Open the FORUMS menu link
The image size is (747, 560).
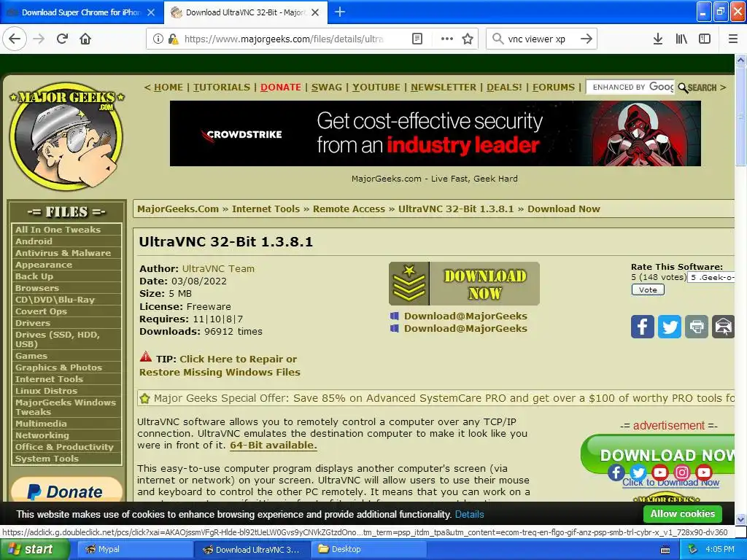pyautogui.click(x=554, y=87)
